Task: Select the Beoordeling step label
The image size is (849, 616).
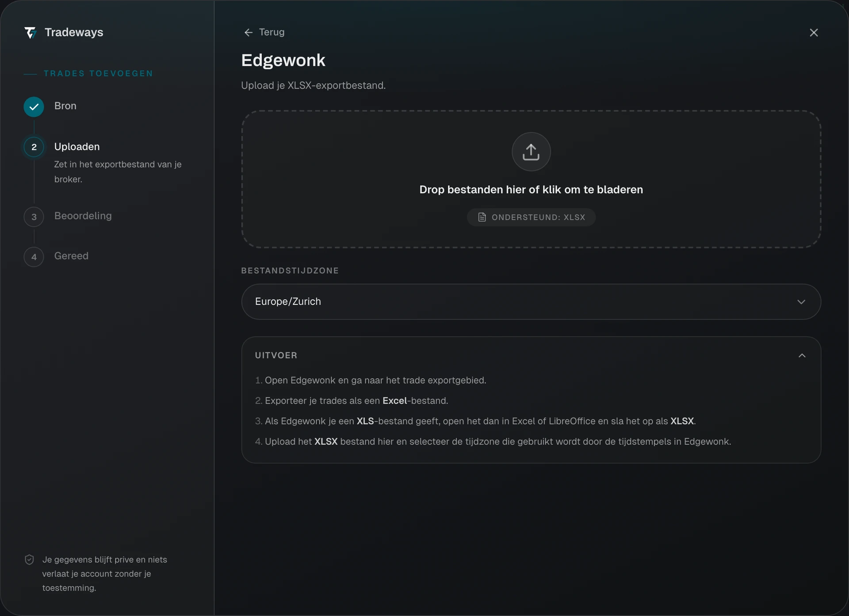Action: (x=83, y=216)
